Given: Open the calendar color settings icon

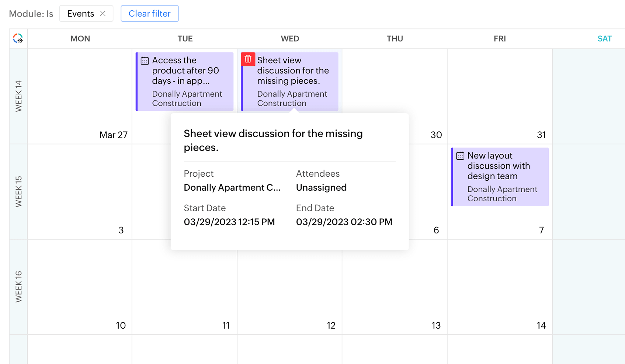Looking at the screenshot, I should tap(18, 38).
